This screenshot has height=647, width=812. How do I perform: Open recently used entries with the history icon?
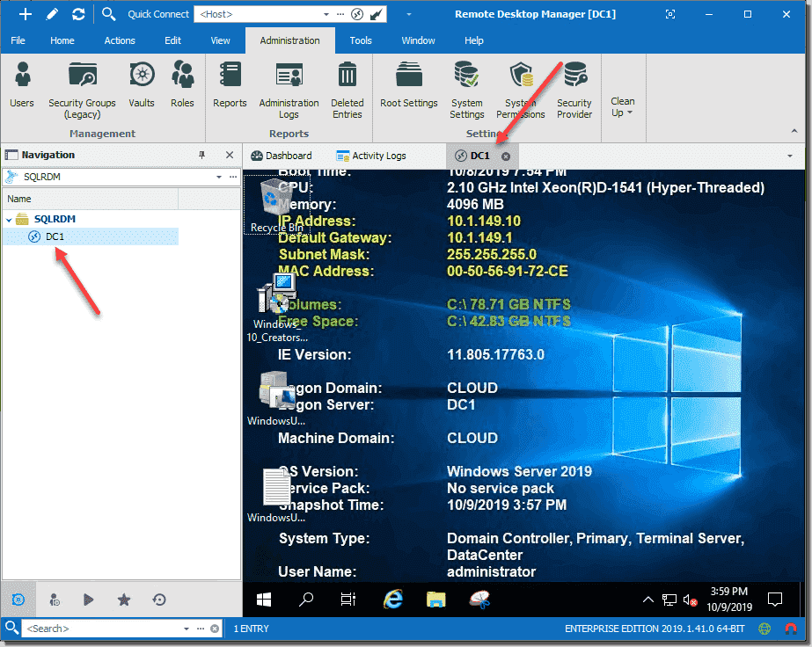pos(158,599)
